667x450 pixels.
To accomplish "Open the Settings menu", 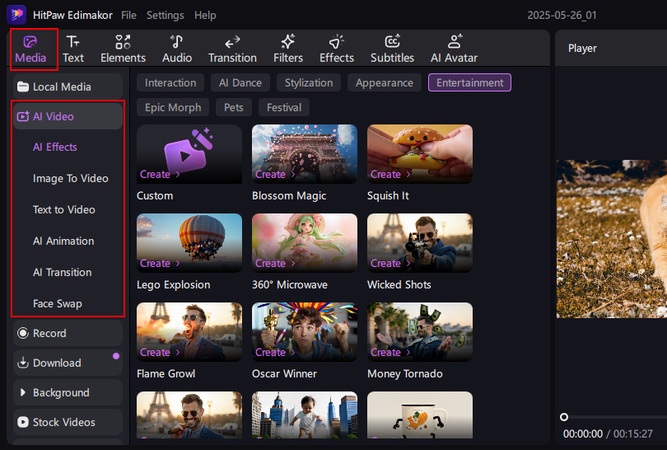I will 165,15.
